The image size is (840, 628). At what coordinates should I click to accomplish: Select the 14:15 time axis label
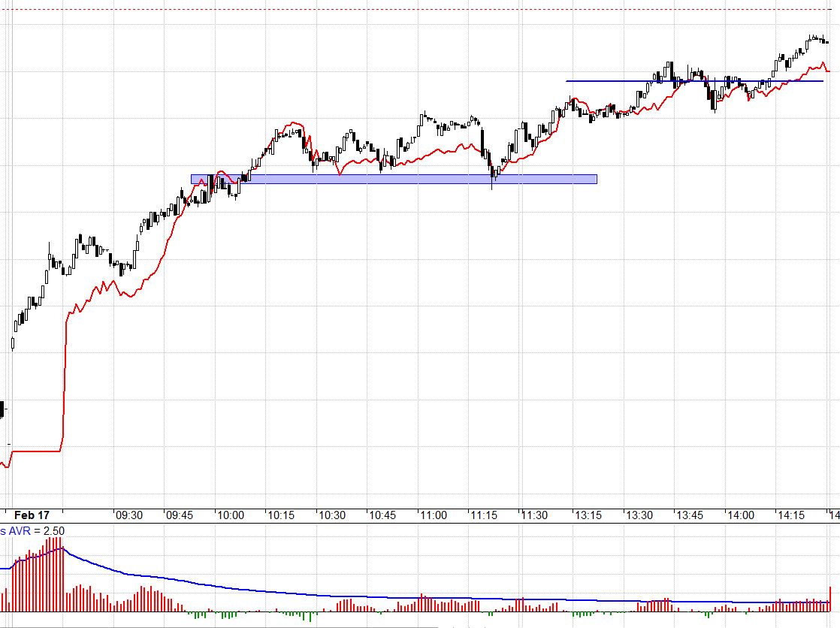click(x=791, y=515)
